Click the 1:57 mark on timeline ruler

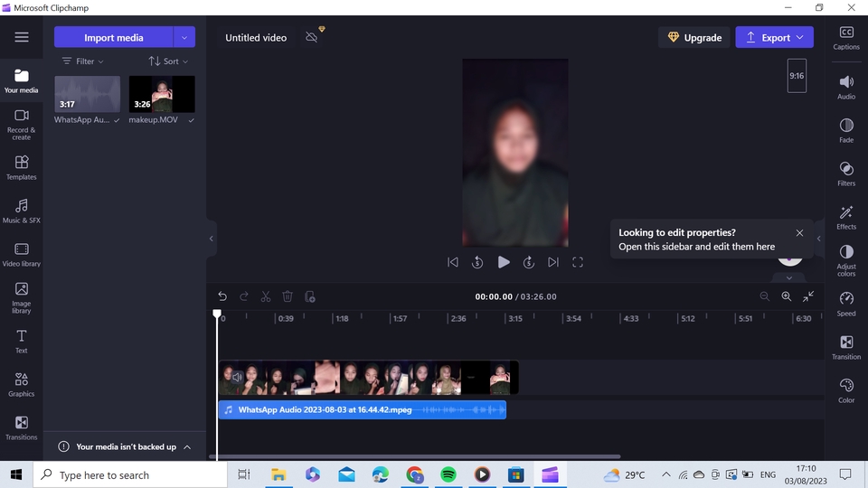(400, 319)
